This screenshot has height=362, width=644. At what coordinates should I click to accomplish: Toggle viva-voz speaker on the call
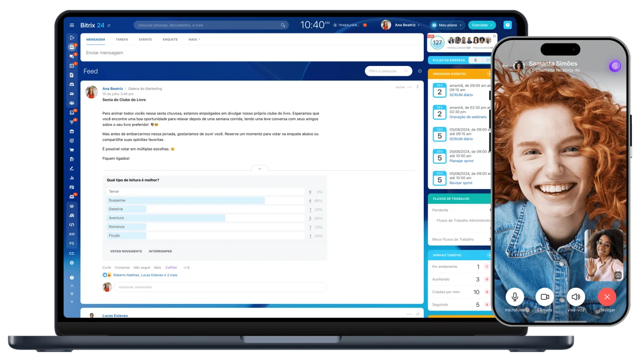tap(576, 297)
